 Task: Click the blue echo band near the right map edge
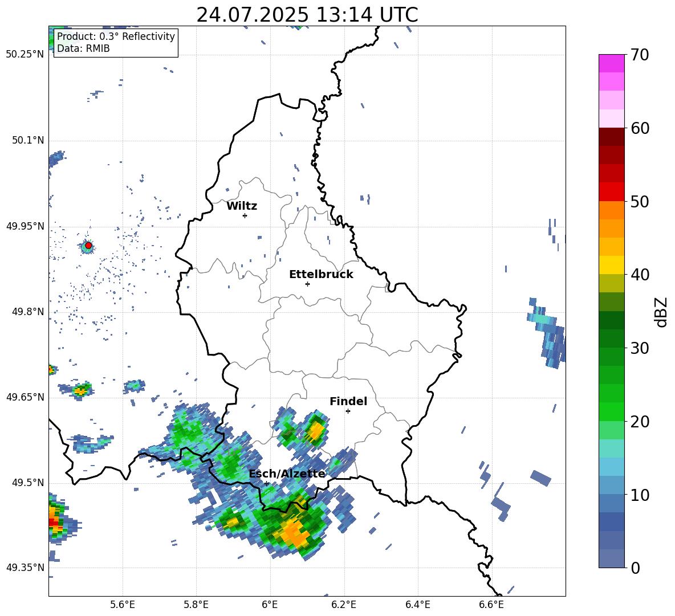pos(547,333)
